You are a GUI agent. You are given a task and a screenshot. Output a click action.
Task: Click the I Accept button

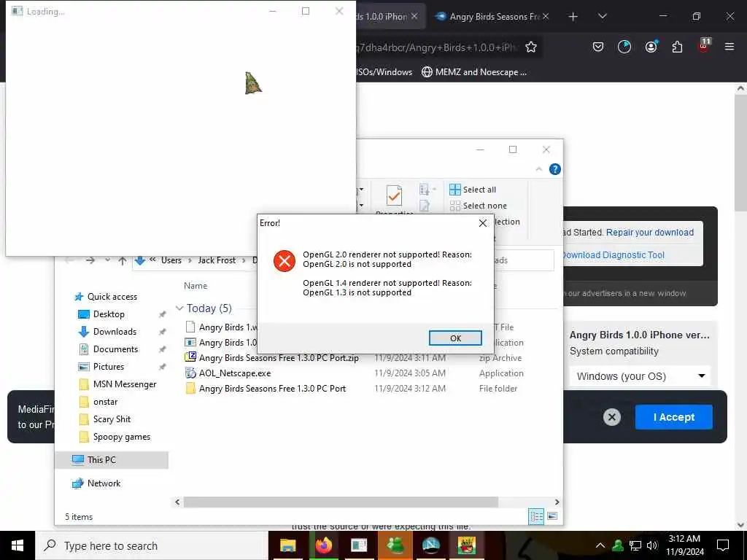[673, 417]
